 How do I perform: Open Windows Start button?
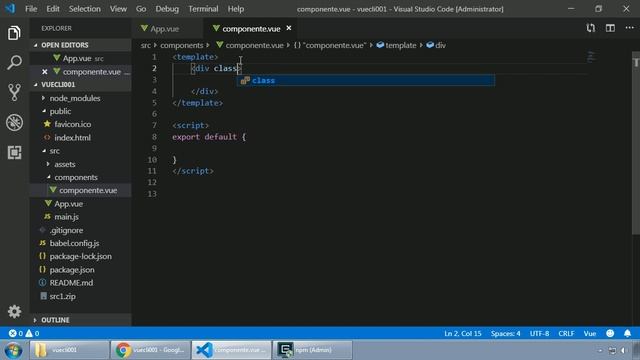(x=13, y=351)
